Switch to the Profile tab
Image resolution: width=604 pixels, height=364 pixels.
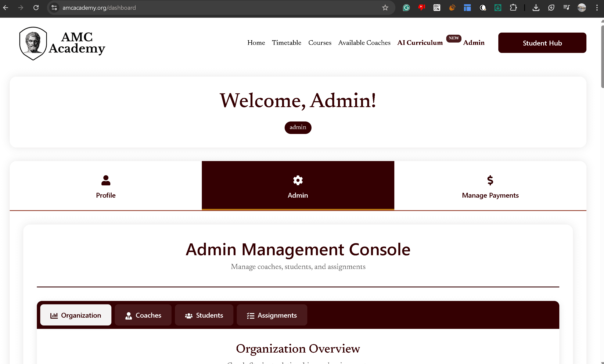[106, 186]
